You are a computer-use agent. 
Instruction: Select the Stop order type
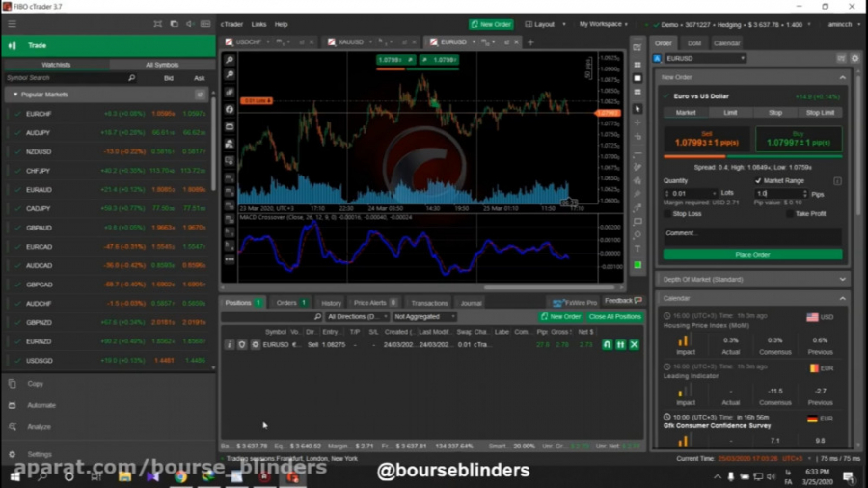[x=775, y=112]
